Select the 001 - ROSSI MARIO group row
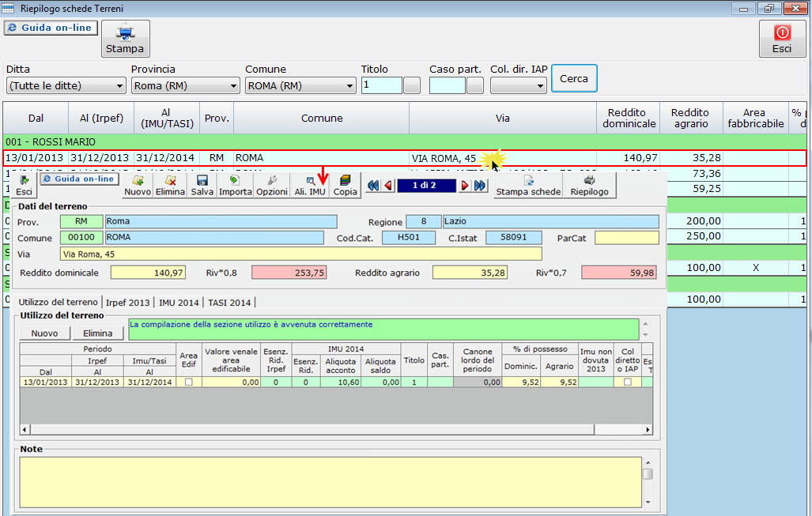This screenshot has height=516, width=812. click(x=405, y=141)
